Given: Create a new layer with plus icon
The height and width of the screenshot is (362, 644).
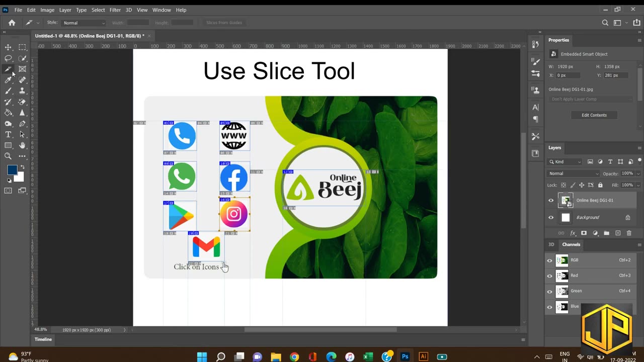Looking at the screenshot, I should [618, 233].
